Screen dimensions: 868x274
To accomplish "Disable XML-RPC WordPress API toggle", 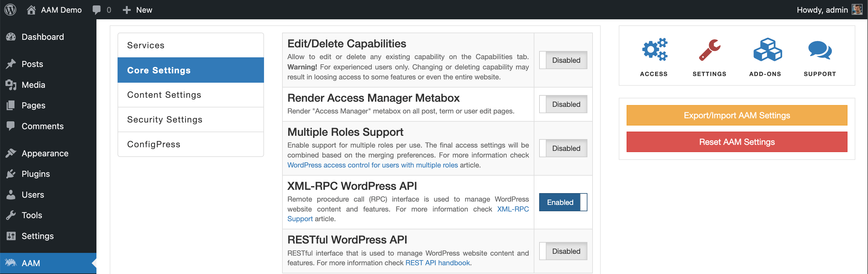I will tap(563, 202).
